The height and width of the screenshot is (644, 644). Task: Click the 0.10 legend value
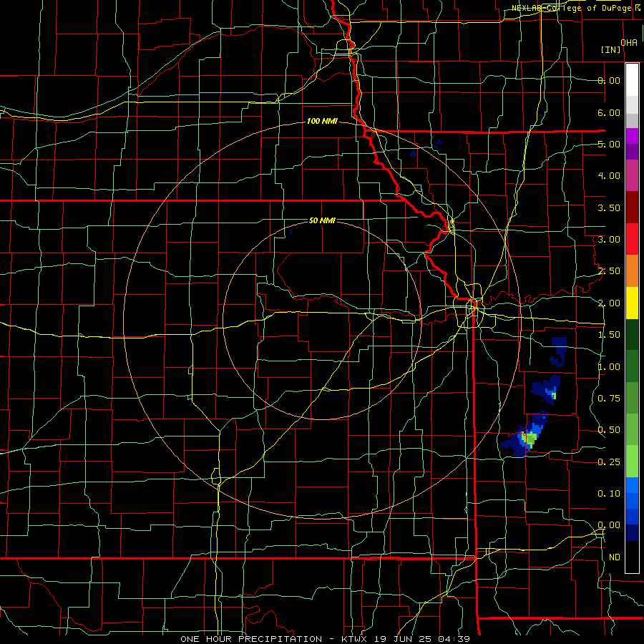pos(609,494)
